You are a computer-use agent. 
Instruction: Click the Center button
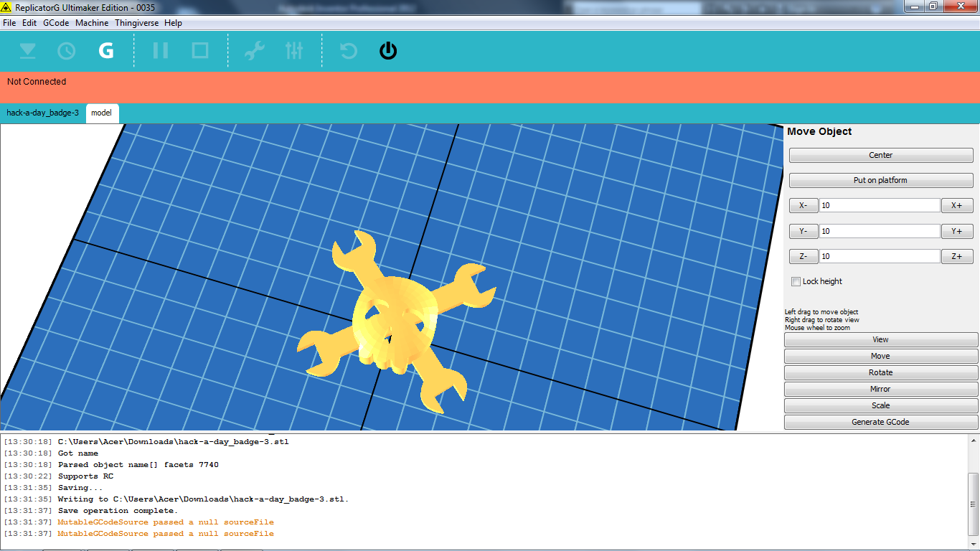pos(881,155)
